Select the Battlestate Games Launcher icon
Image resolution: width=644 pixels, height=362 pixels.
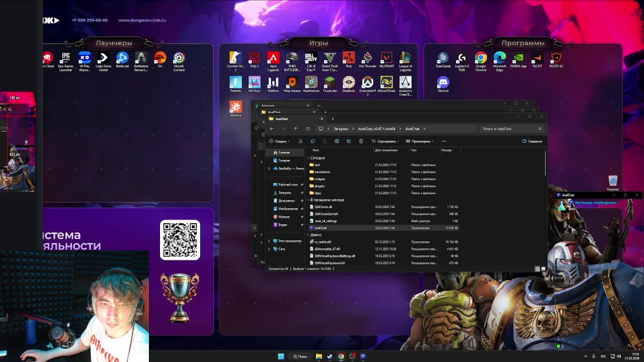coord(141,61)
